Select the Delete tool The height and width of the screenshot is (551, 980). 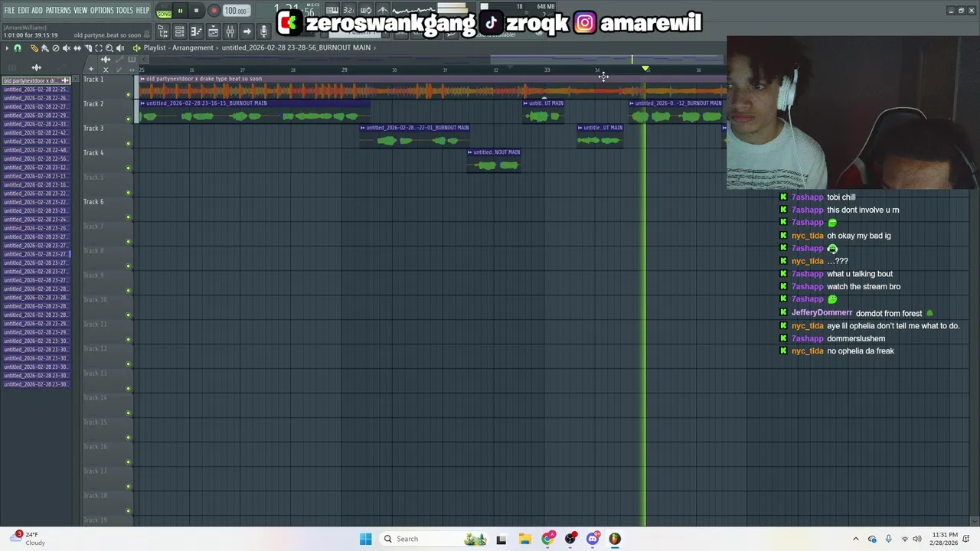55,48
